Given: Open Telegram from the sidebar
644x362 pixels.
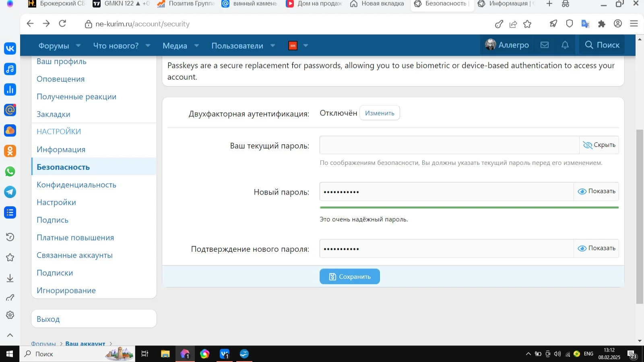Looking at the screenshot, I should (x=10, y=192).
